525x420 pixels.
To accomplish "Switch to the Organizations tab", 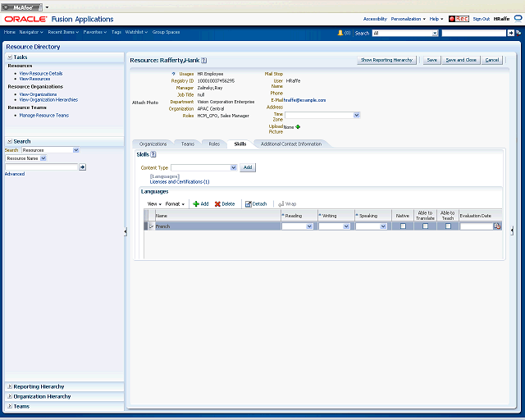I will 153,144.
